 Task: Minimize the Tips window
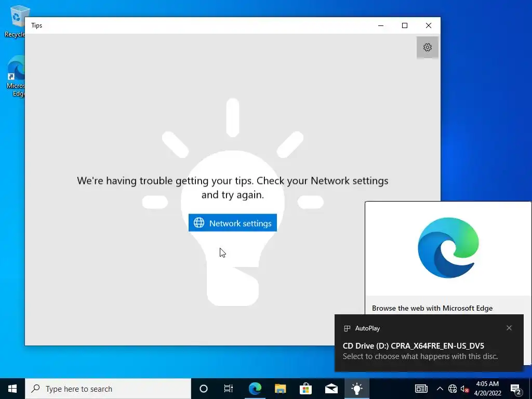pyautogui.click(x=381, y=25)
